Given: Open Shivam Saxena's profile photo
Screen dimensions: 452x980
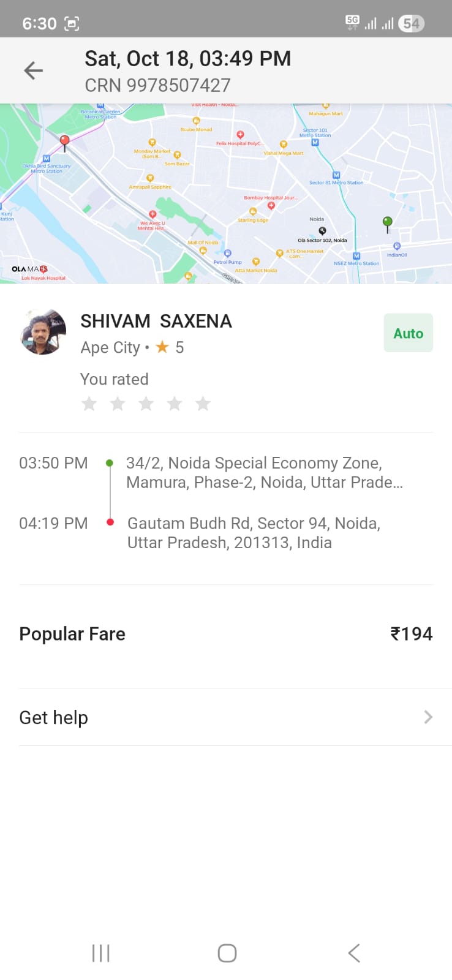Looking at the screenshot, I should [x=43, y=332].
